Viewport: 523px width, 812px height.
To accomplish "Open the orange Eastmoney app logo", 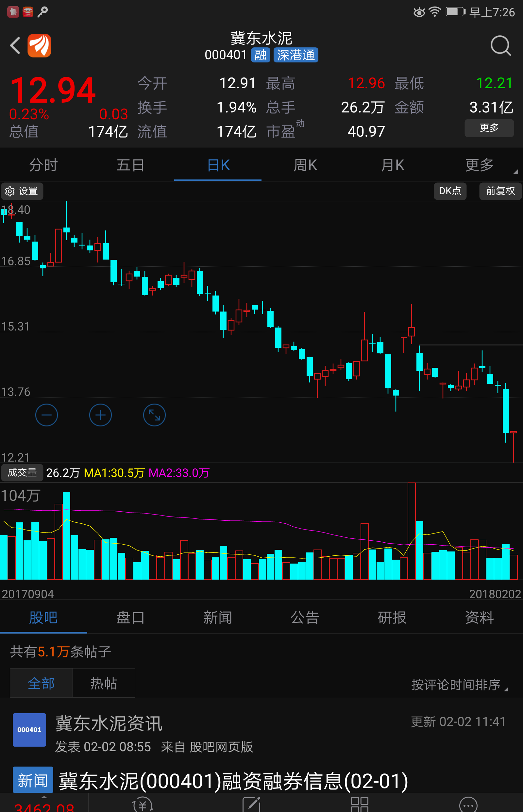I will click(40, 45).
